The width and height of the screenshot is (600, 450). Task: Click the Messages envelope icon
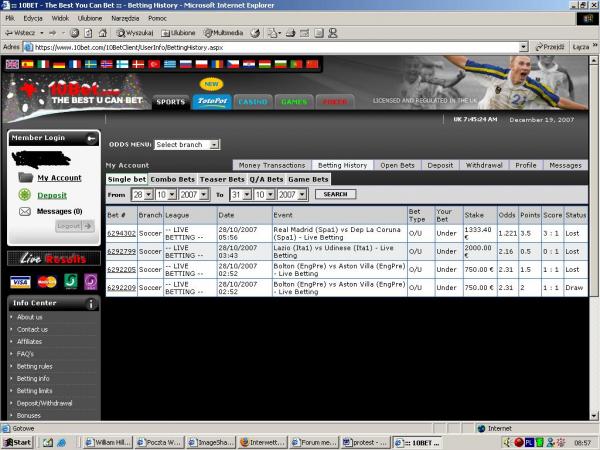click(24, 212)
